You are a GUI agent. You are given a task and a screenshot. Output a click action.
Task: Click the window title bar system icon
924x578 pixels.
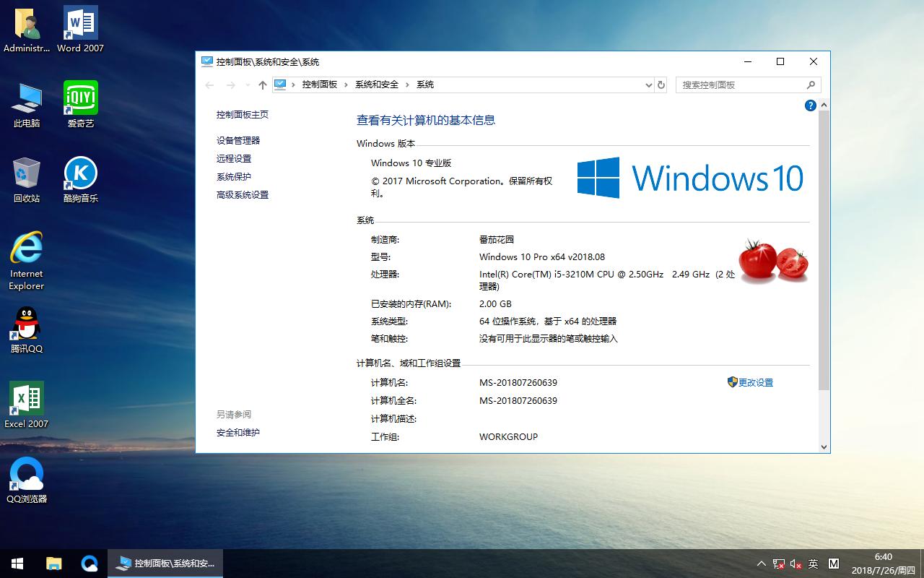(207, 61)
